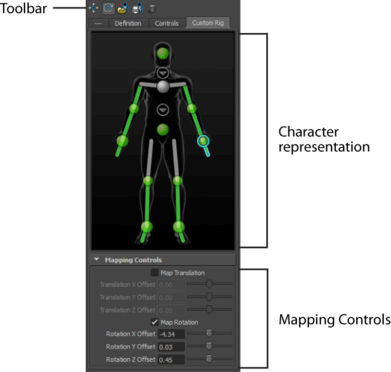Select the wrist cell without the cyan ring
This screenshot has height=372, width=391.
[123, 141]
